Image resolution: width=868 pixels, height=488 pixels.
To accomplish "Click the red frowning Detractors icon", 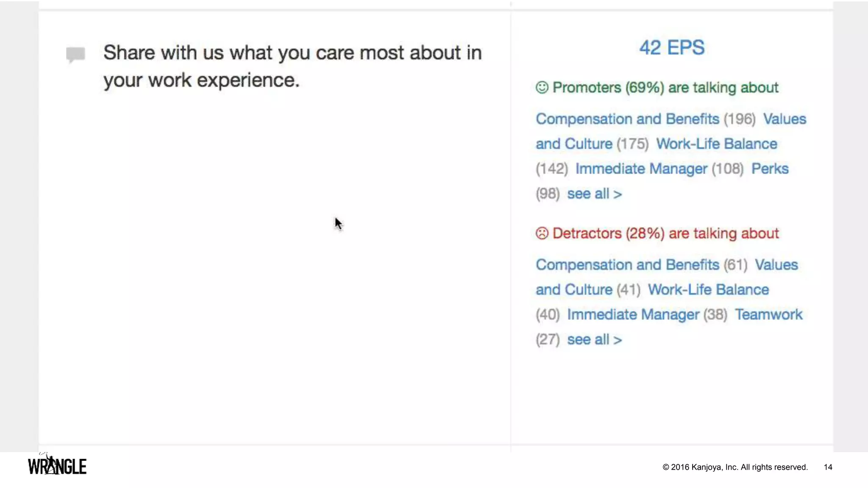I will [x=542, y=233].
